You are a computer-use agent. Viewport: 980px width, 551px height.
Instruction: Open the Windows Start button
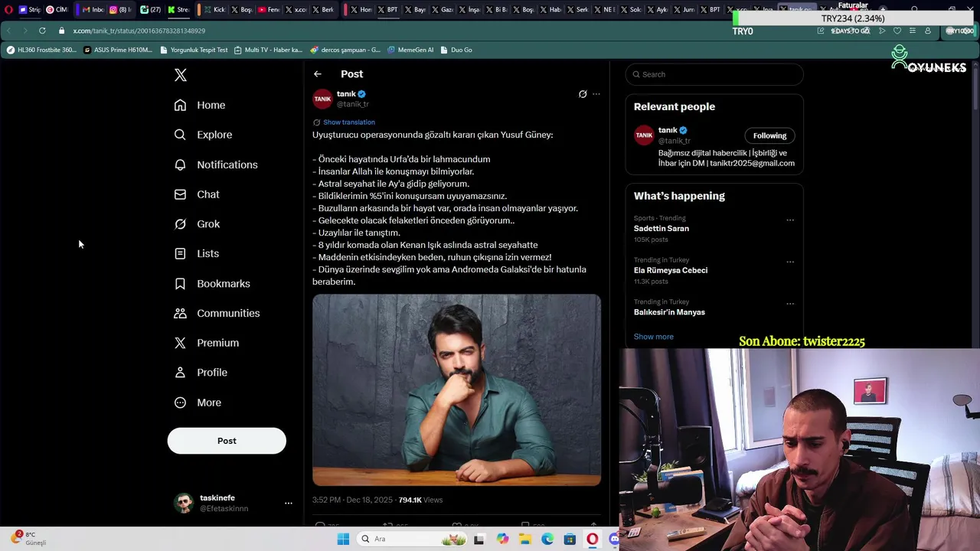(x=343, y=540)
